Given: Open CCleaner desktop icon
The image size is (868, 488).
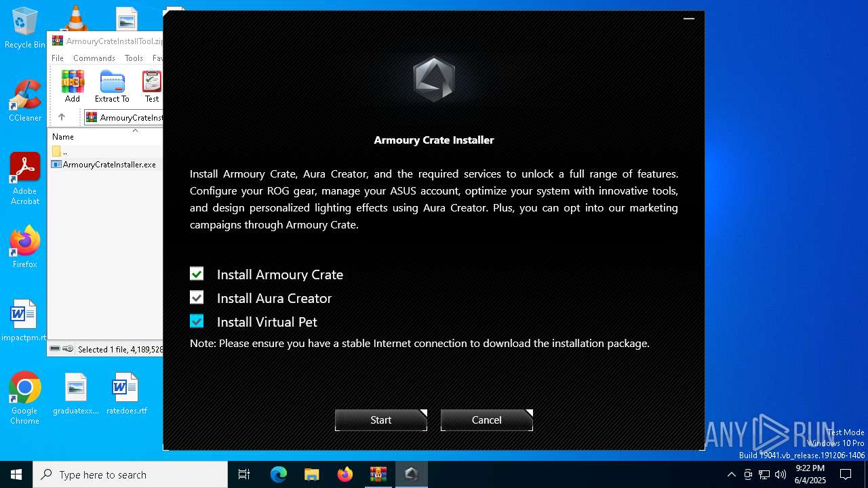Looking at the screenshot, I should [x=25, y=101].
